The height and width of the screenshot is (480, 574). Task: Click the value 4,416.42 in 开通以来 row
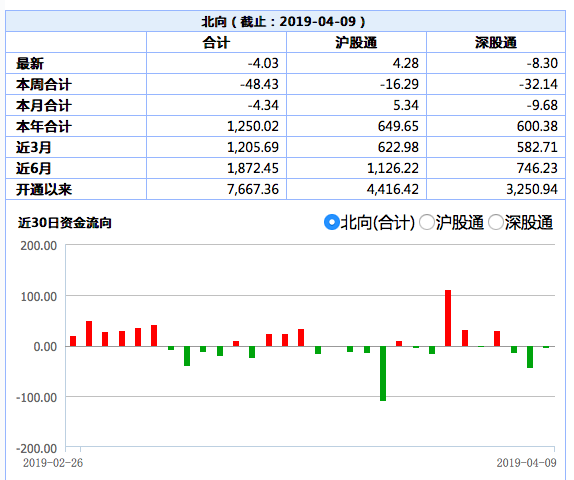(x=393, y=189)
